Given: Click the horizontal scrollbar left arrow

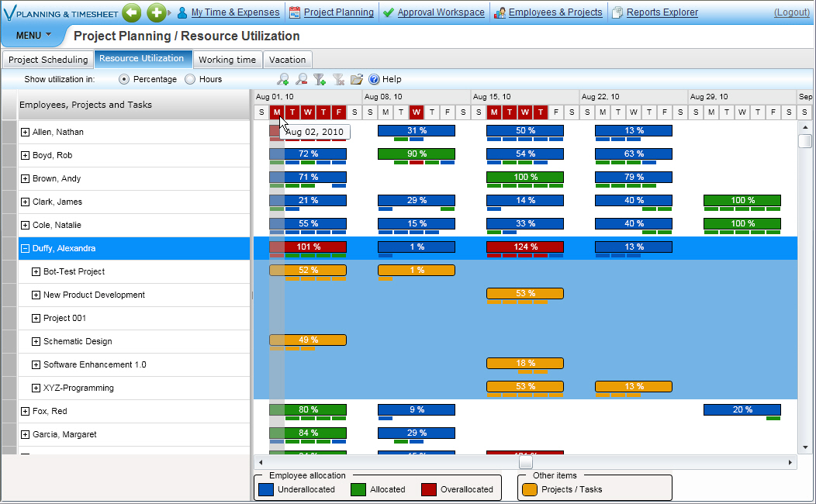Looking at the screenshot, I should (x=261, y=462).
